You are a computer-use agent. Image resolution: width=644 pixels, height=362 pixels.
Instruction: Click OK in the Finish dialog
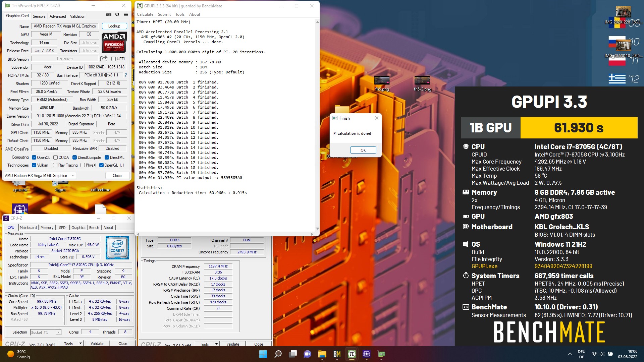(x=363, y=150)
